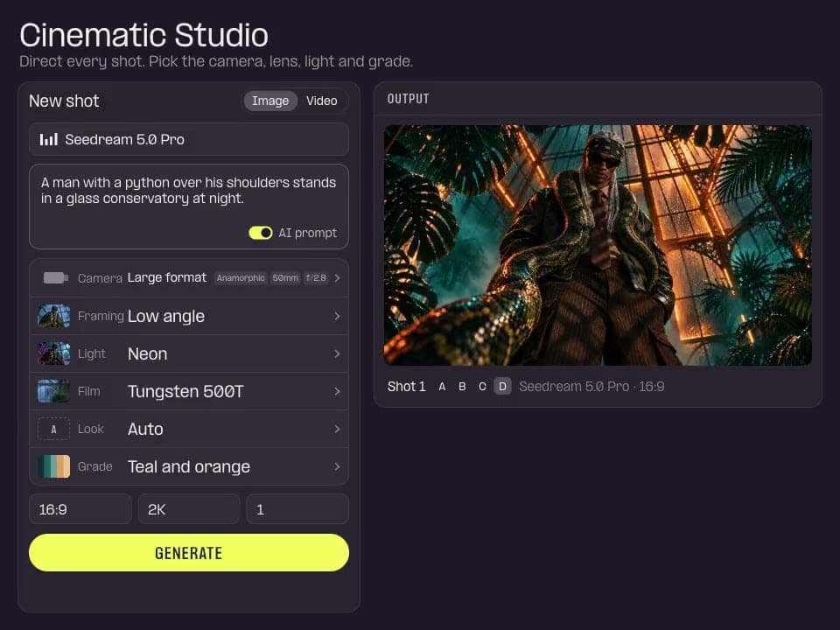The image size is (840, 630).
Task: Click the f/2.8 aperture tag
Action: pos(316,278)
